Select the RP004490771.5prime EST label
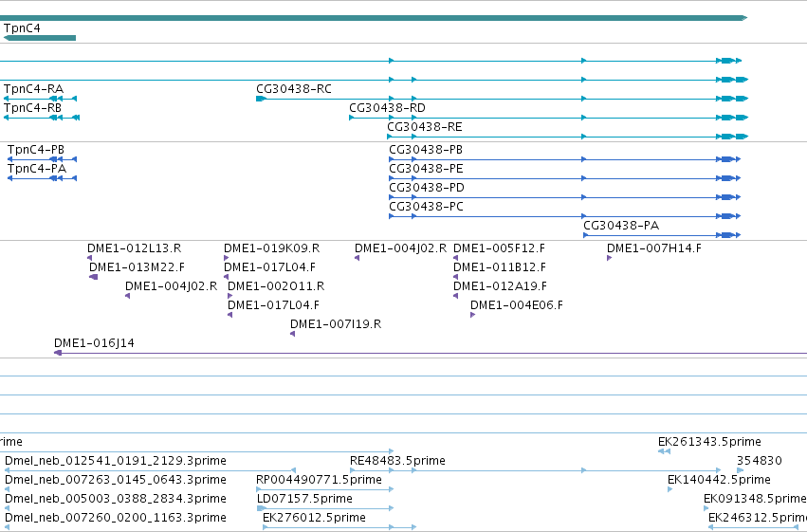This screenshot has width=807, height=532. point(319,480)
